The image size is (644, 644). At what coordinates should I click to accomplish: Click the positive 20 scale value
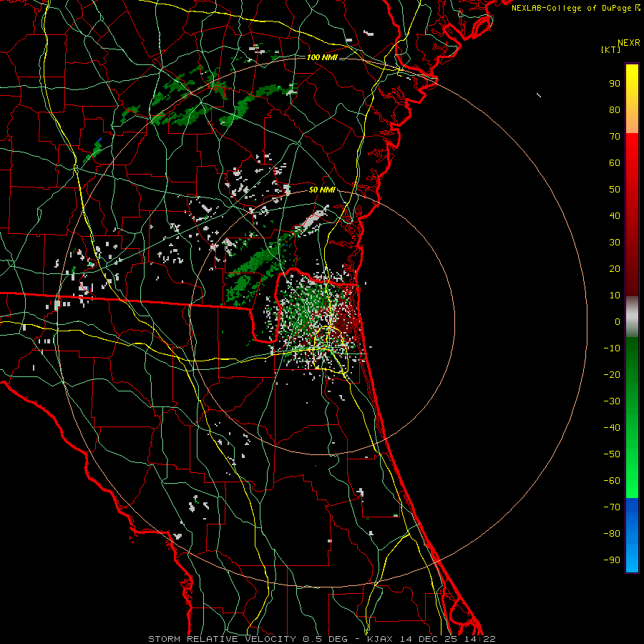pyautogui.click(x=615, y=269)
